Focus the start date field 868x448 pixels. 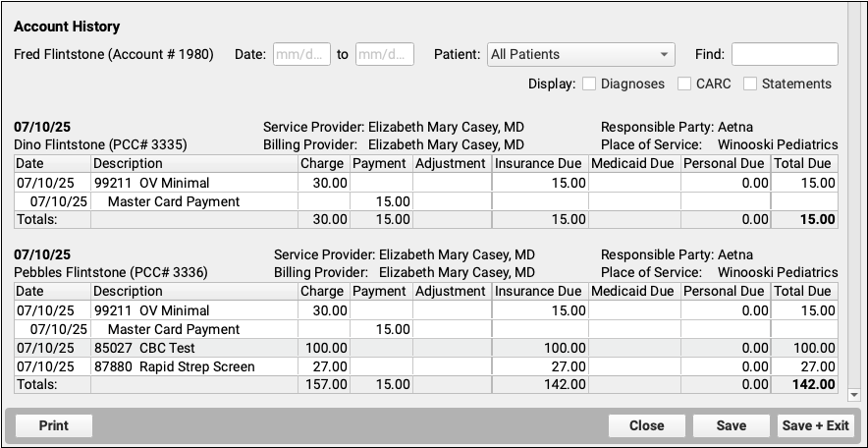click(301, 54)
